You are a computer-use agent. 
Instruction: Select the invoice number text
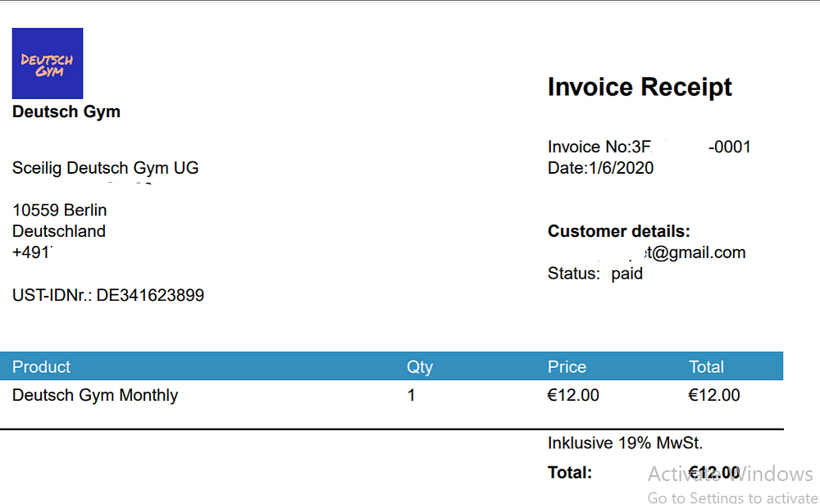[x=649, y=147]
